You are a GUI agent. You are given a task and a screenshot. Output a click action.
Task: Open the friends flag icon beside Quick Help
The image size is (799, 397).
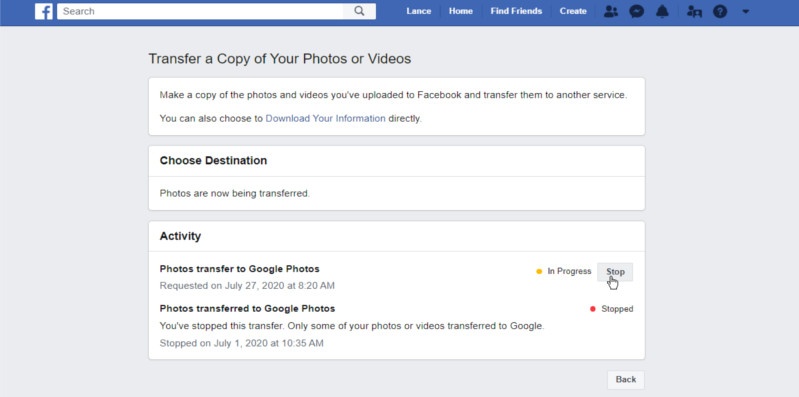pyautogui.click(x=694, y=11)
